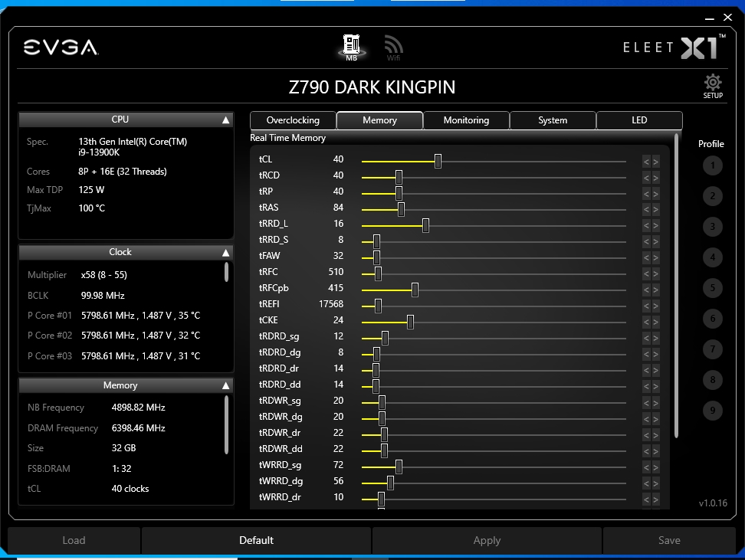The image size is (745, 560).
Task: Minimize the ELEET X1 window
Action: pos(710,18)
